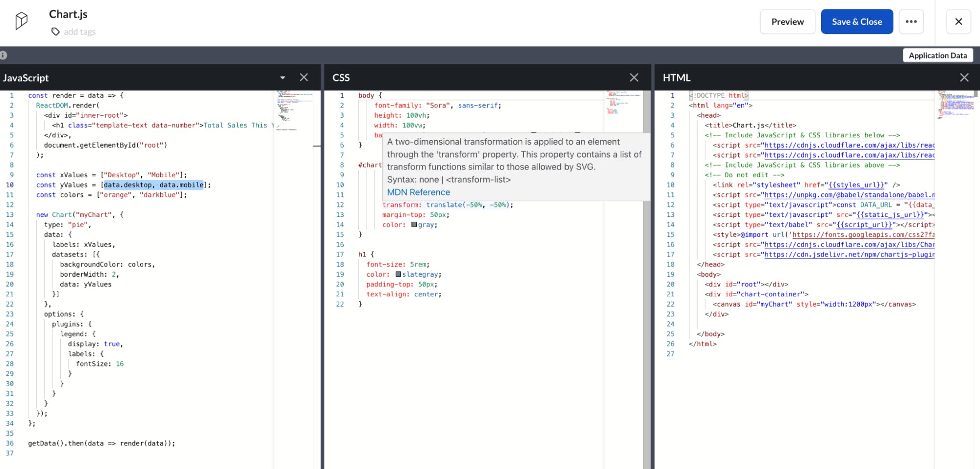This screenshot has width=980, height=469.
Task: Click the transform: translate line in CSS
Action: click(x=448, y=205)
